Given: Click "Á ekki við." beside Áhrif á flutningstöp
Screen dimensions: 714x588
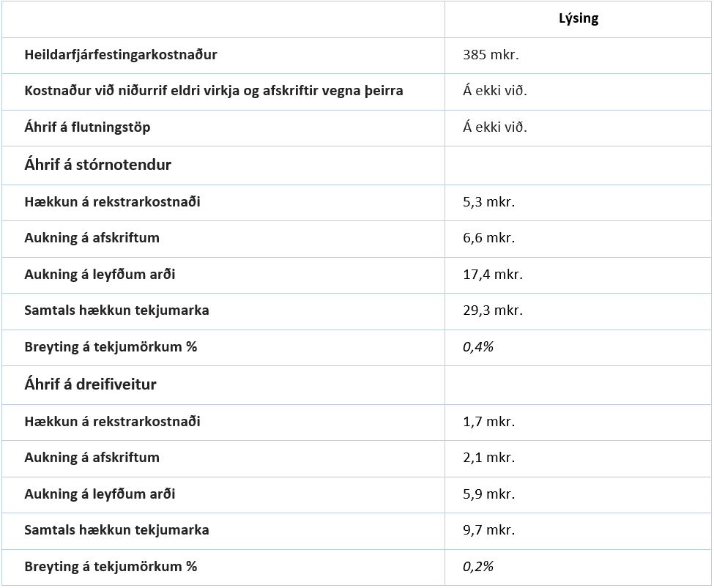Looking at the screenshot, I should tap(495, 127).
